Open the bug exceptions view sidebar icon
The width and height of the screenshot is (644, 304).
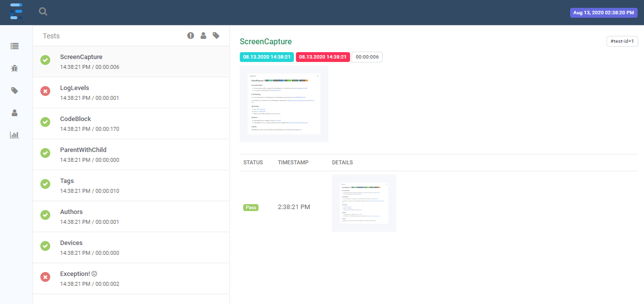14,68
